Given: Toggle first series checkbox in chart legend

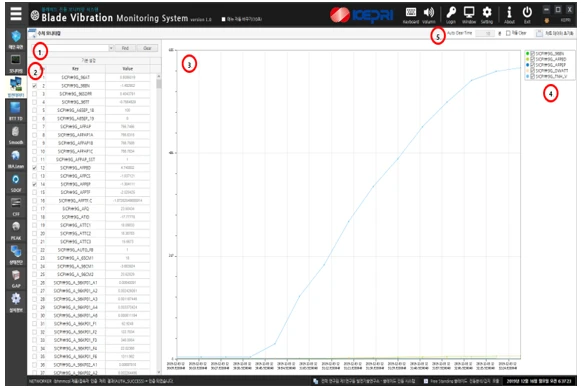Looking at the screenshot, I should tap(533, 54).
